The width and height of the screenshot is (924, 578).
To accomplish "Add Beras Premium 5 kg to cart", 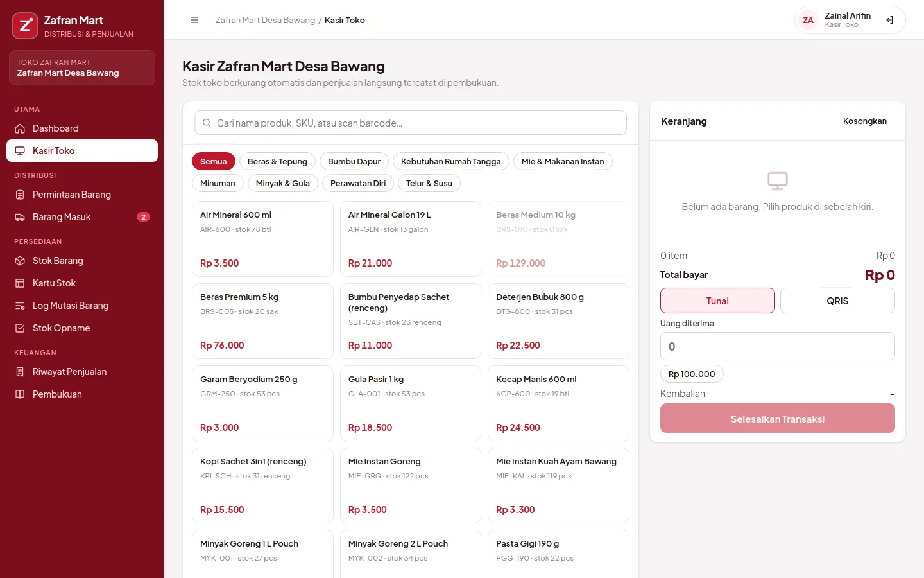I will pyautogui.click(x=262, y=321).
